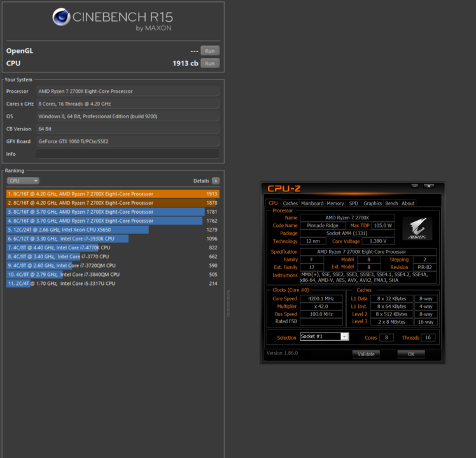Close the CPU-Z window
The image size is (476, 458).
[x=429, y=186]
